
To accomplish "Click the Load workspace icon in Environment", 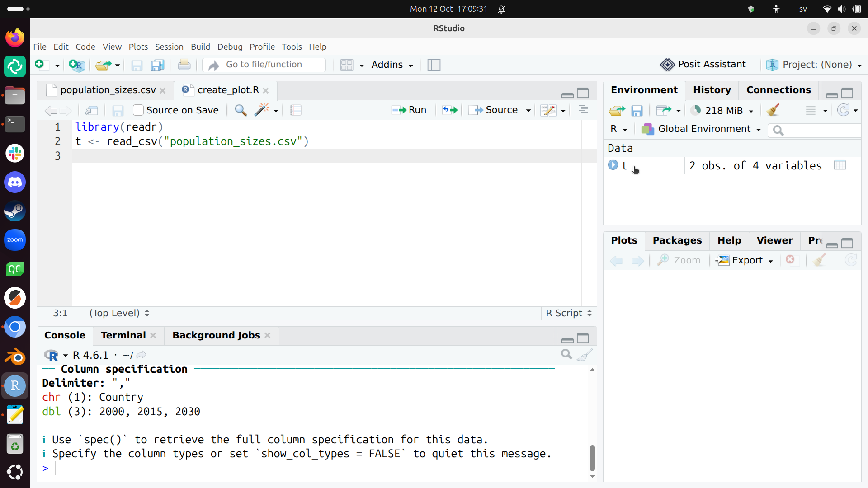I will 617,110.
